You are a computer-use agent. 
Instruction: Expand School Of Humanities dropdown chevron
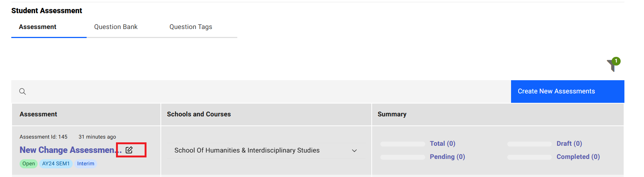pos(354,151)
